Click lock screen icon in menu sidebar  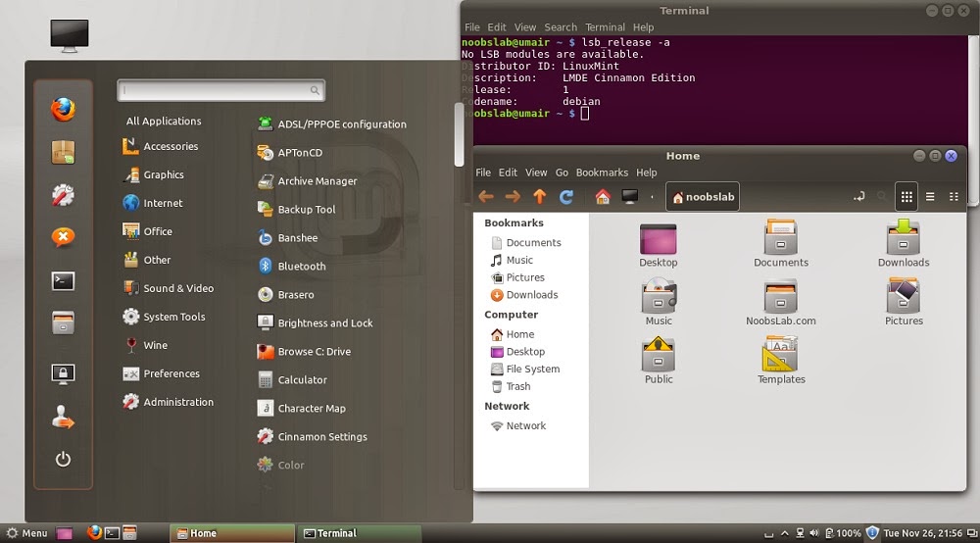63,373
